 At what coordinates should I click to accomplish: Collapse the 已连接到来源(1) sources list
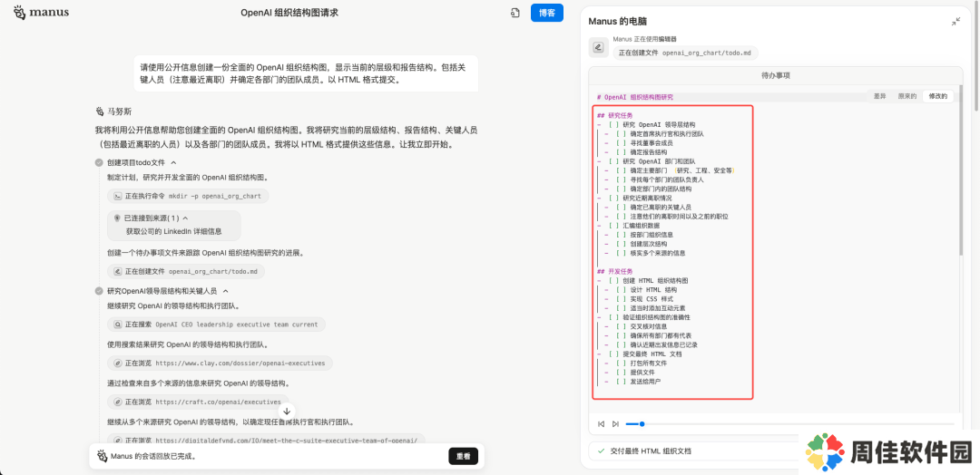(x=186, y=218)
